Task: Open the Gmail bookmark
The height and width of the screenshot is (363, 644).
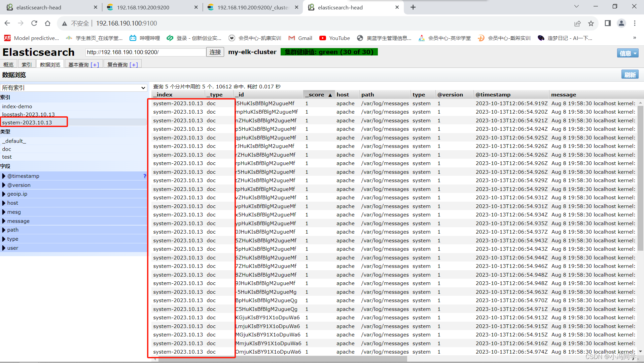Action: point(300,38)
